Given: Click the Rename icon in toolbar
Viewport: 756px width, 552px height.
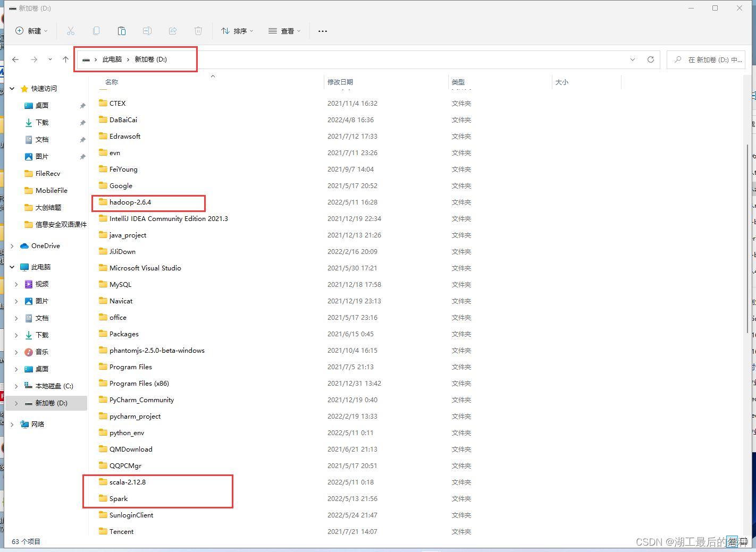Looking at the screenshot, I should click(147, 31).
